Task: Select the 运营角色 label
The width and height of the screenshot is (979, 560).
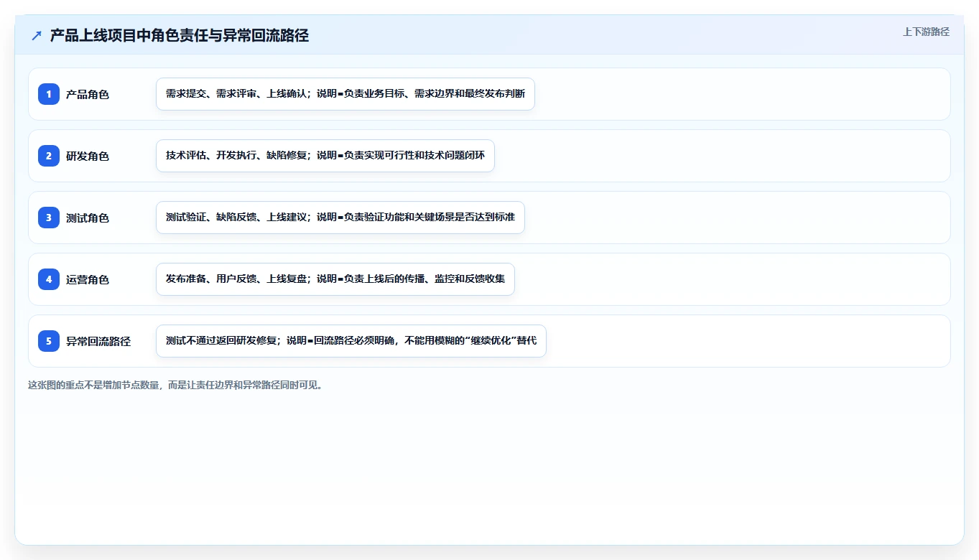Action: (x=88, y=279)
